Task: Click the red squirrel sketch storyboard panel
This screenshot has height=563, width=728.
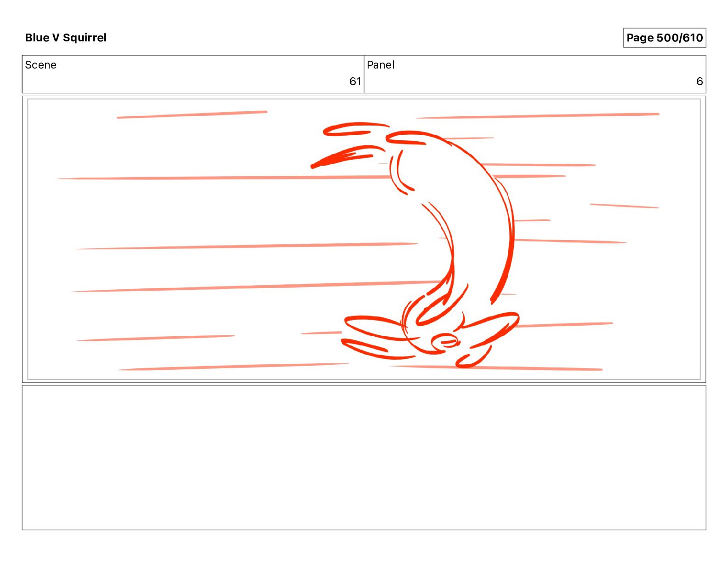Action: point(364,239)
